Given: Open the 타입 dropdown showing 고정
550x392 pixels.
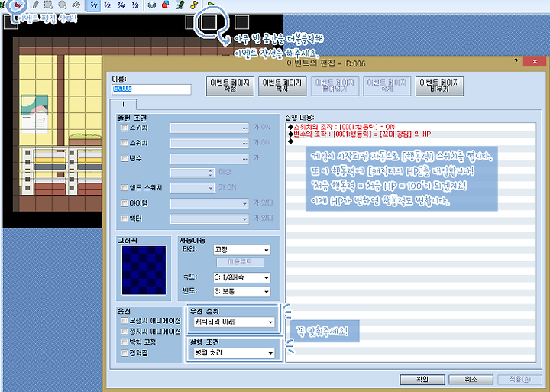Looking at the screenshot, I should (241, 250).
